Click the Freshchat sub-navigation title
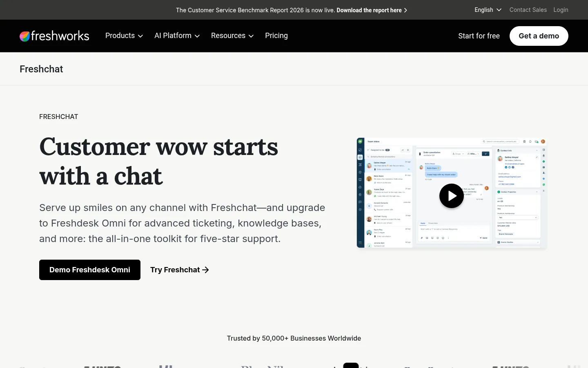Image resolution: width=588 pixels, height=368 pixels. (x=41, y=69)
